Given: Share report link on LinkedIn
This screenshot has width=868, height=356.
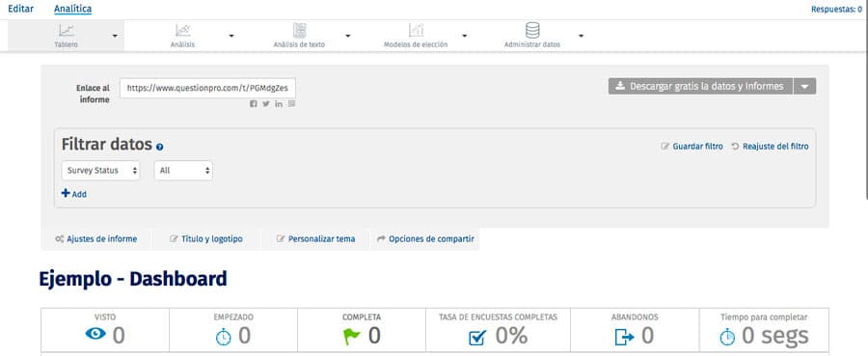Looking at the screenshot, I should click(279, 103).
